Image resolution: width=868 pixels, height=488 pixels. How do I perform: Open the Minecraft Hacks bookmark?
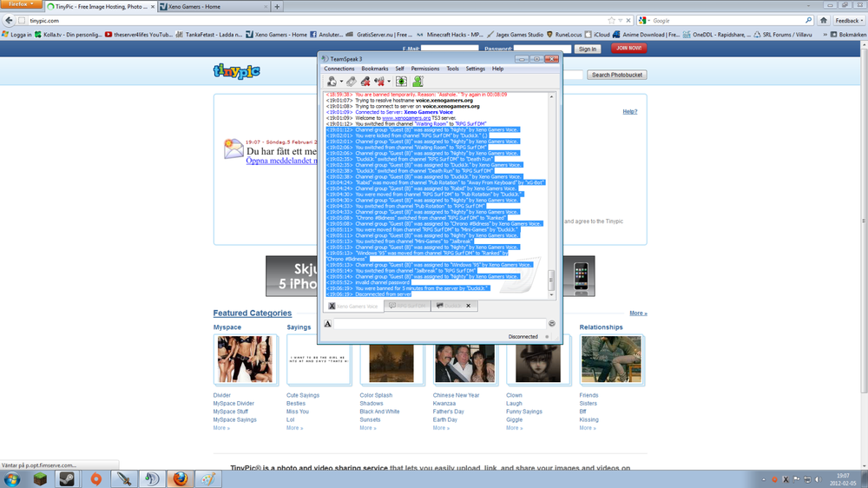pyautogui.click(x=450, y=35)
